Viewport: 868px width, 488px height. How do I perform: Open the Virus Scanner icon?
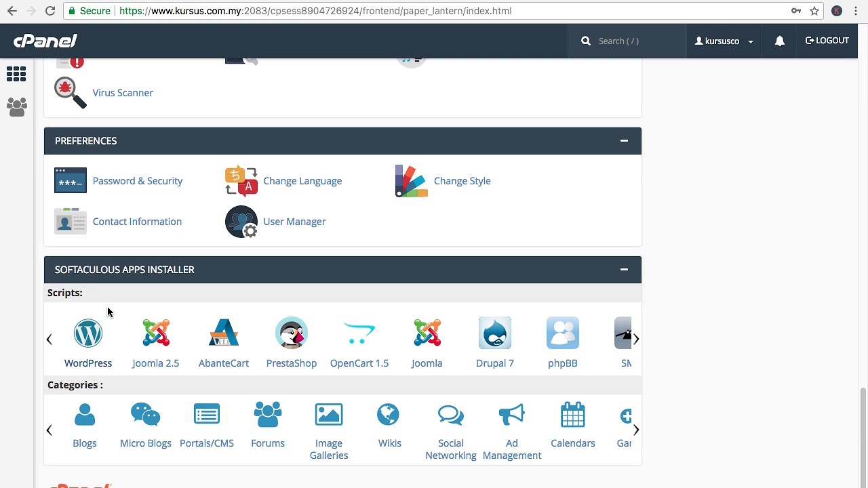pyautogui.click(x=71, y=93)
